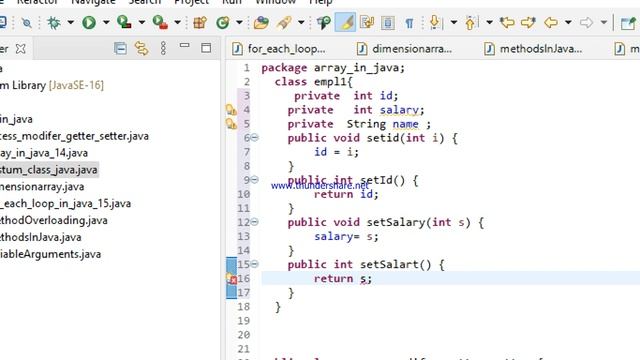Open Package Explorer View Menu dots

[x=163, y=49]
